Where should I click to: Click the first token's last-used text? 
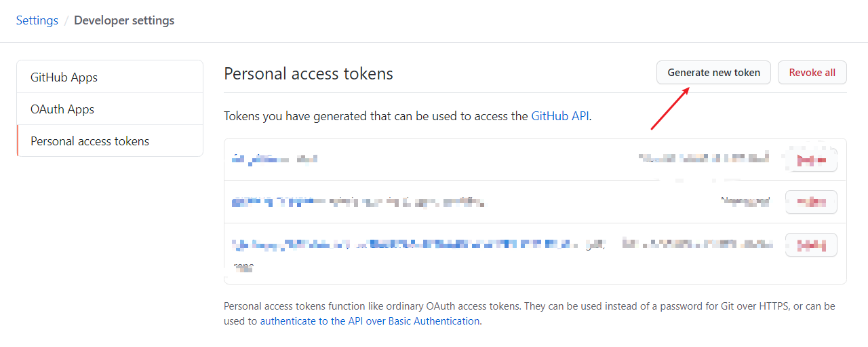[704, 159]
